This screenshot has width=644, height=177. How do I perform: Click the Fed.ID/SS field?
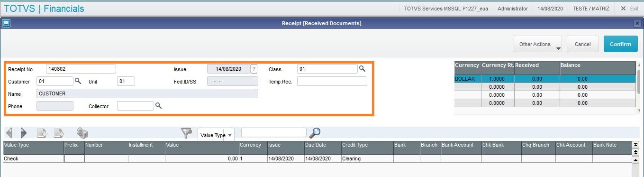(x=233, y=81)
